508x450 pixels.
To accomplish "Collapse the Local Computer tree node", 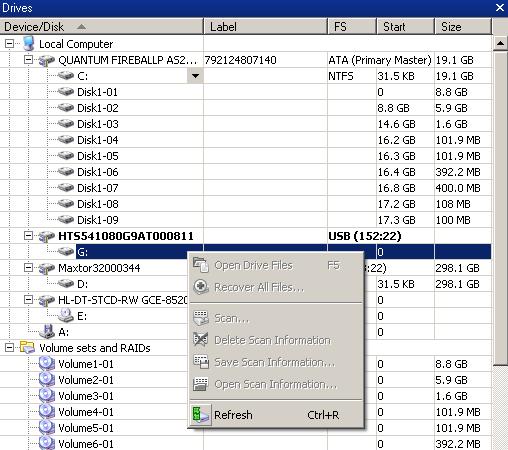I will coord(10,44).
